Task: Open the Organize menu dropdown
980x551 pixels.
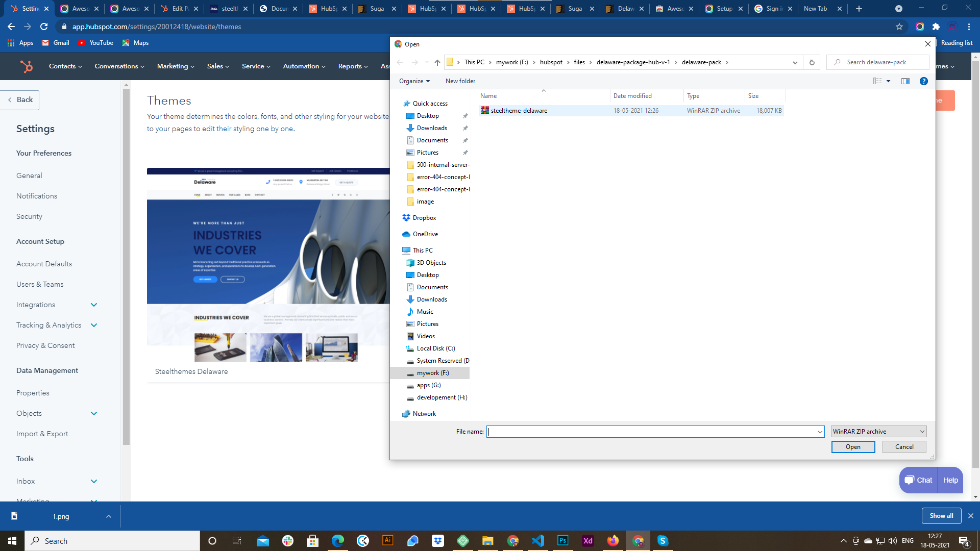Action: [414, 81]
